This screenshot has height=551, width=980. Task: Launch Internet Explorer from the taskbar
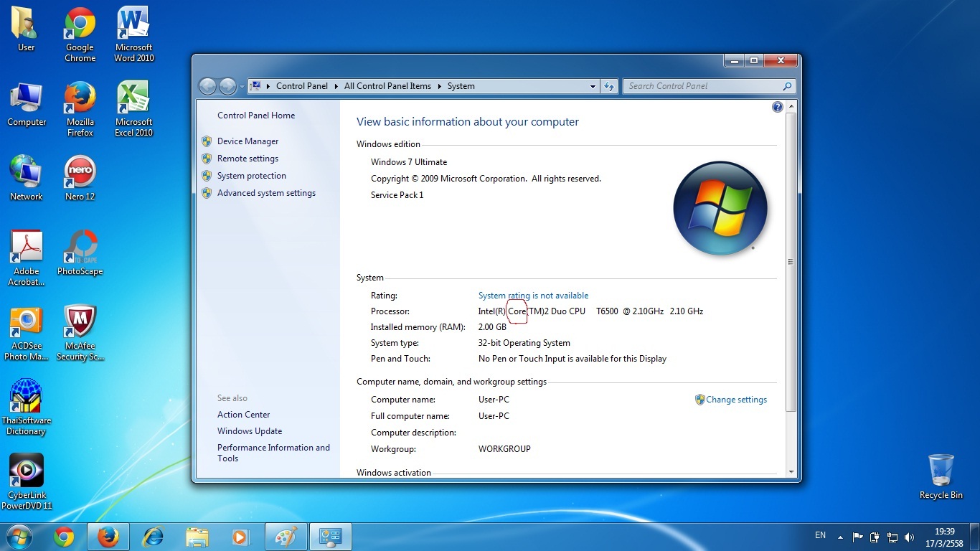pos(153,537)
